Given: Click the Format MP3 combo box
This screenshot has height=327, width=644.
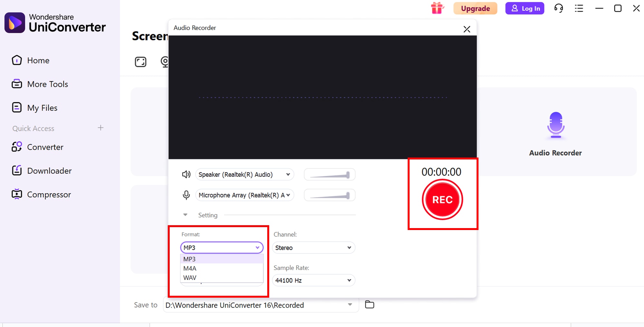Looking at the screenshot, I should (x=222, y=248).
